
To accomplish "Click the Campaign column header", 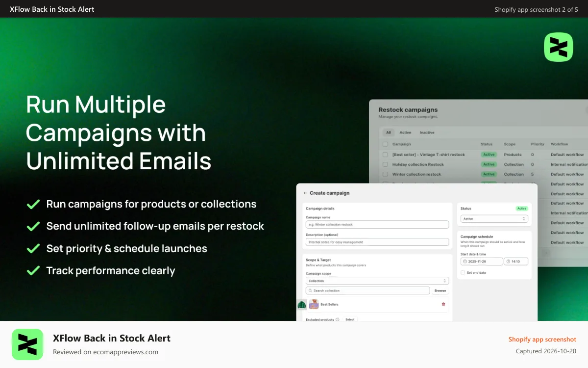I will (x=402, y=144).
